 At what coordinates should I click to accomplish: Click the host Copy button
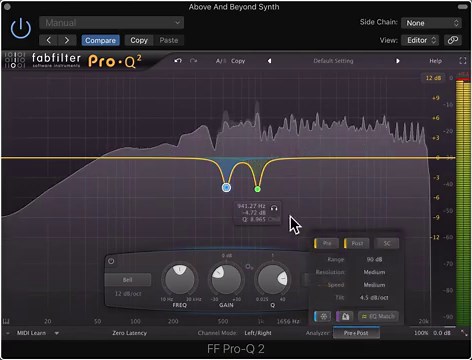coord(139,40)
